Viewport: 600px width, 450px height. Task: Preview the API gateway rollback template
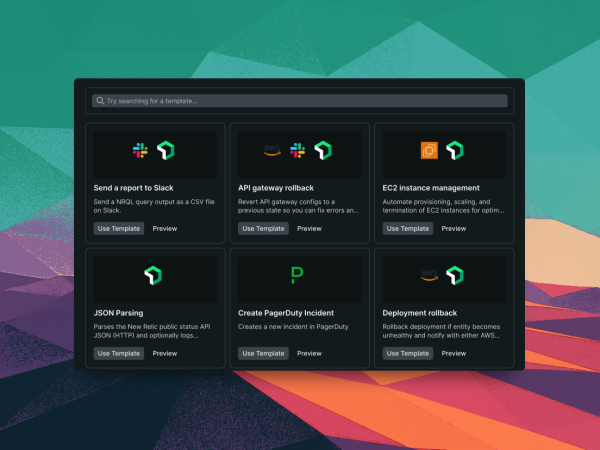309,228
